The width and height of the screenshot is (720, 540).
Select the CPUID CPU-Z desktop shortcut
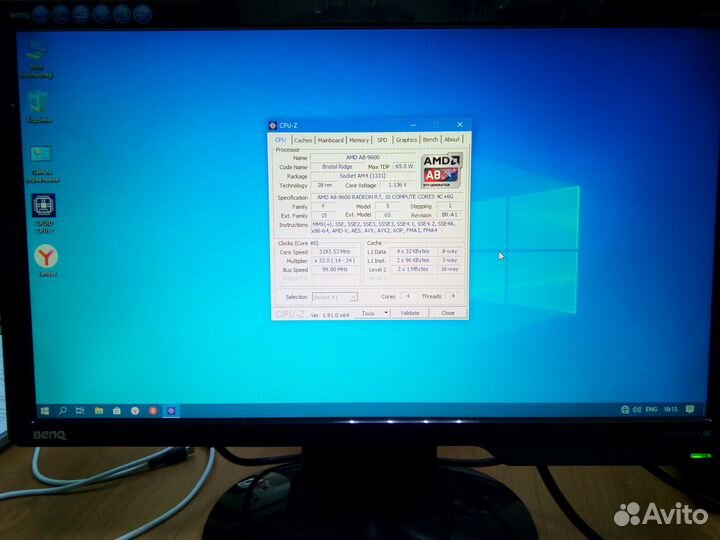44,213
